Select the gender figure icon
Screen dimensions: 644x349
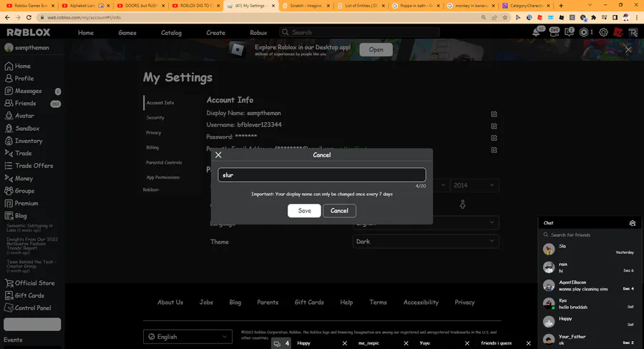pos(462,204)
